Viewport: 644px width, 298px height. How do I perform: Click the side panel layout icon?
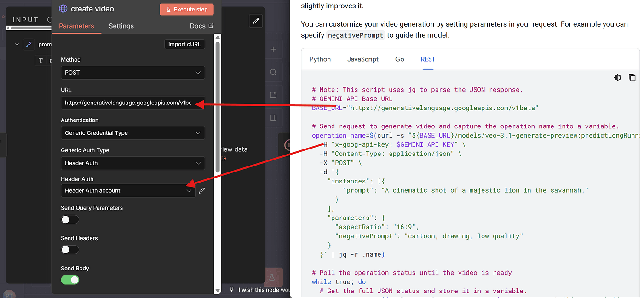(x=273, y=118)
